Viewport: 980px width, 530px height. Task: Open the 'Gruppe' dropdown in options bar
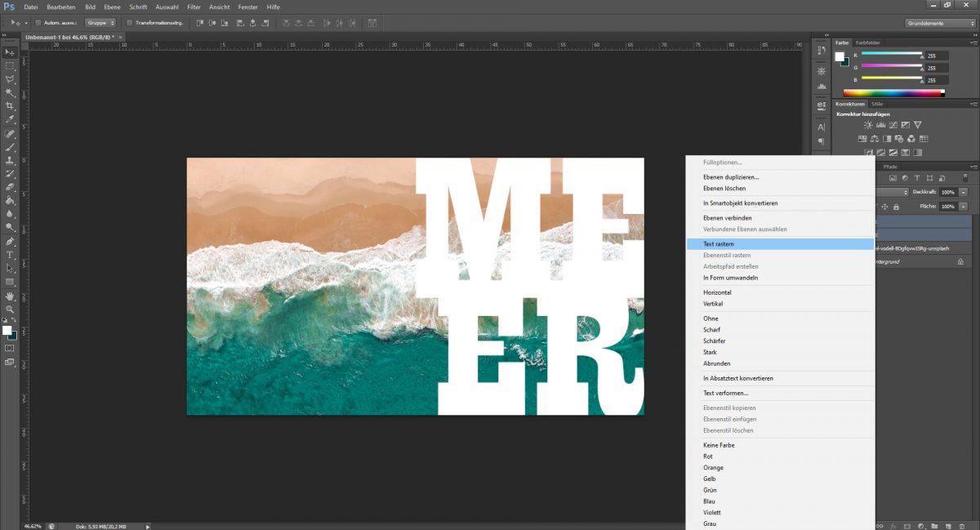click(x=101, y=23)
